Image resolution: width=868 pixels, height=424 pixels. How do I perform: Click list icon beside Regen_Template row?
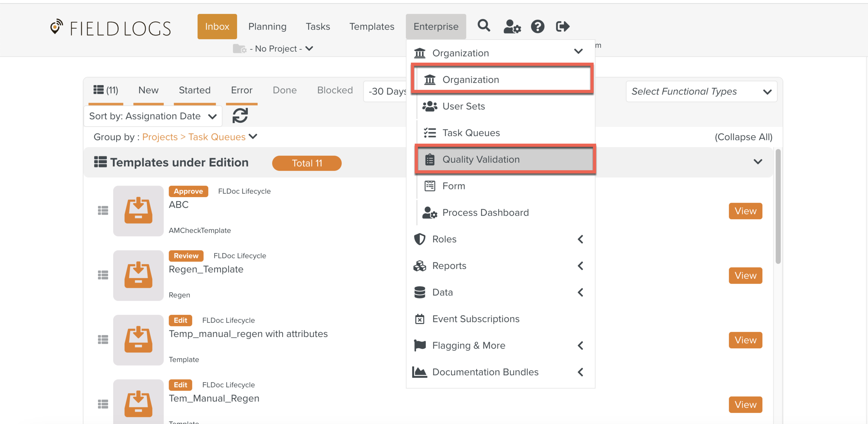103,275
